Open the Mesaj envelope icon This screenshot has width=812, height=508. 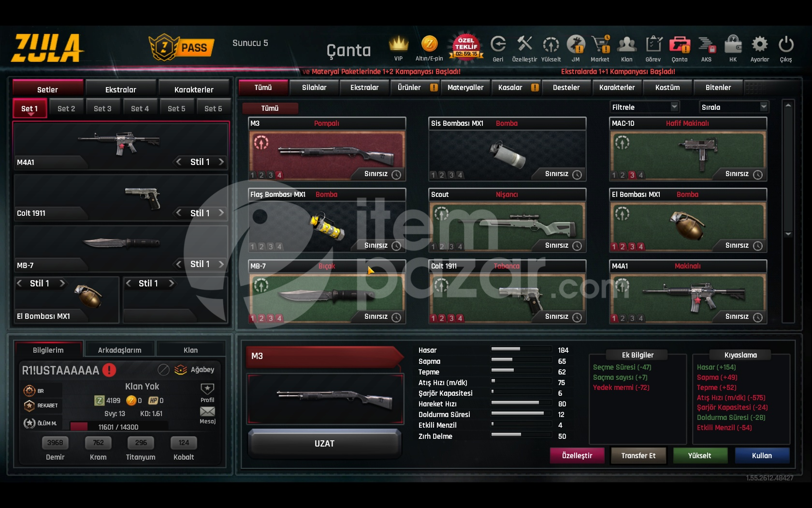(207, 411)
